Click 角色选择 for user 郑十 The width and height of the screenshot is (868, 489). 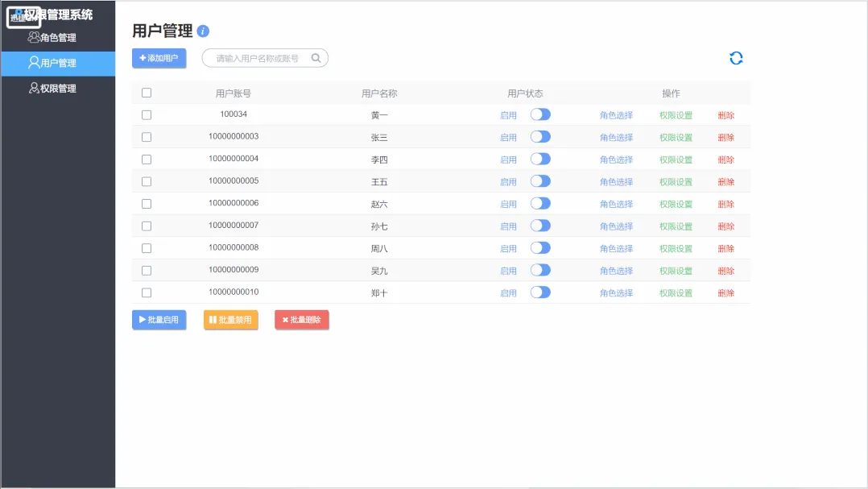click(x=616, y=293)
